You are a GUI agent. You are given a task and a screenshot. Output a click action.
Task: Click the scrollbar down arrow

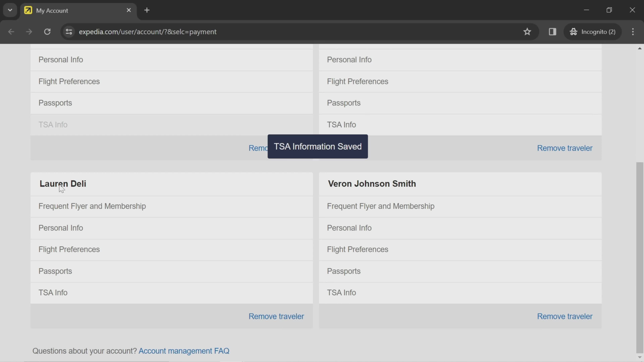tap(639, 357)
